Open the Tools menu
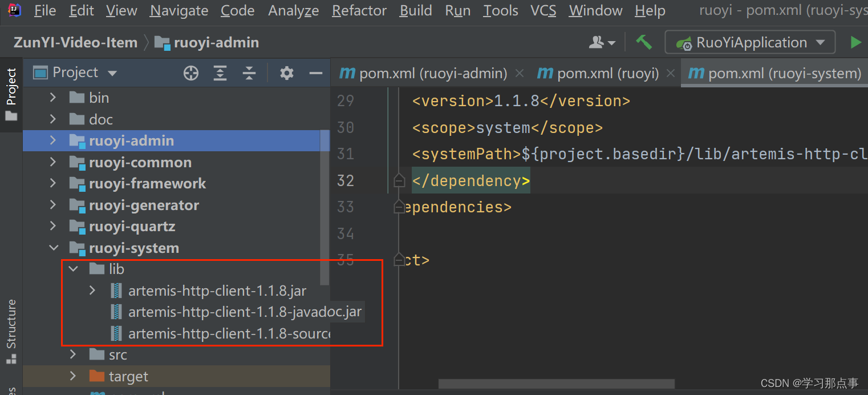This screenshot has height=395, width=868. coord(500,10)
